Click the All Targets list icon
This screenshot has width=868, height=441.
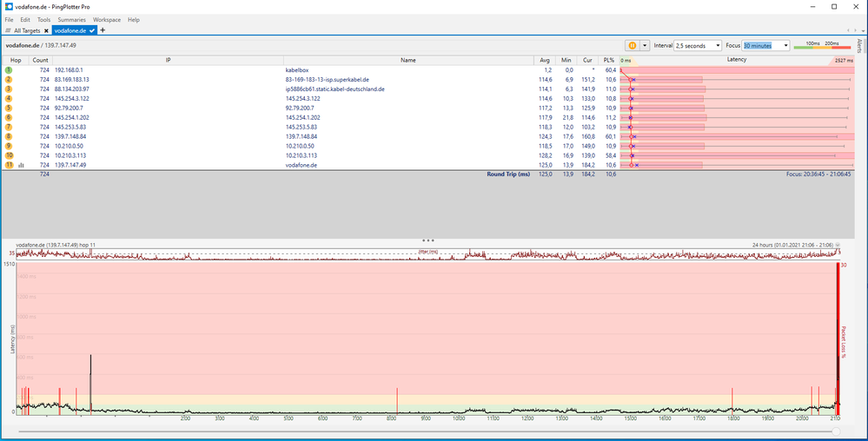point(9,31)
